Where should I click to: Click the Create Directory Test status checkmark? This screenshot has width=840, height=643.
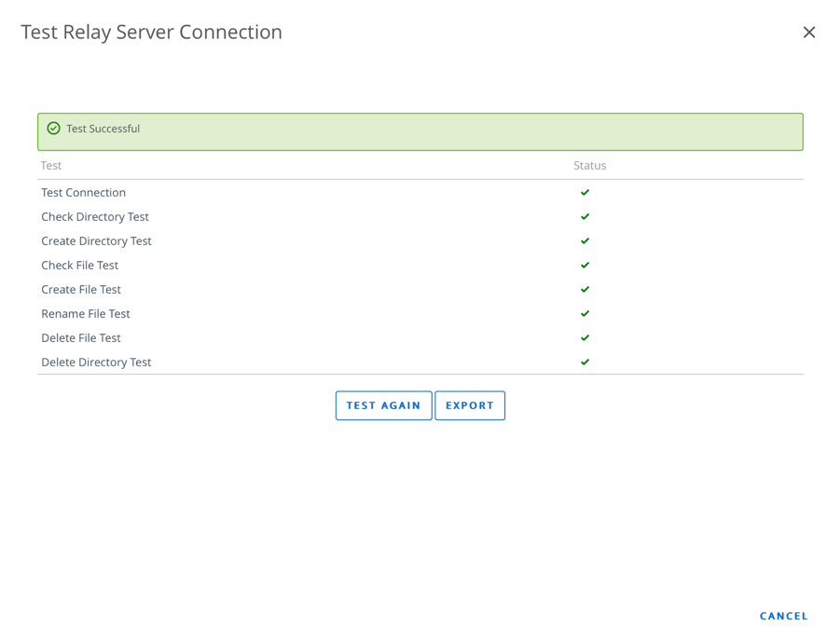pyautogui.click(x=585, y=241)
